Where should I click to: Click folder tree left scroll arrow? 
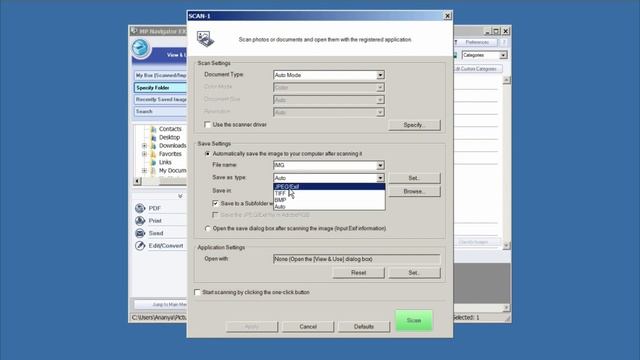pos(138,181)
